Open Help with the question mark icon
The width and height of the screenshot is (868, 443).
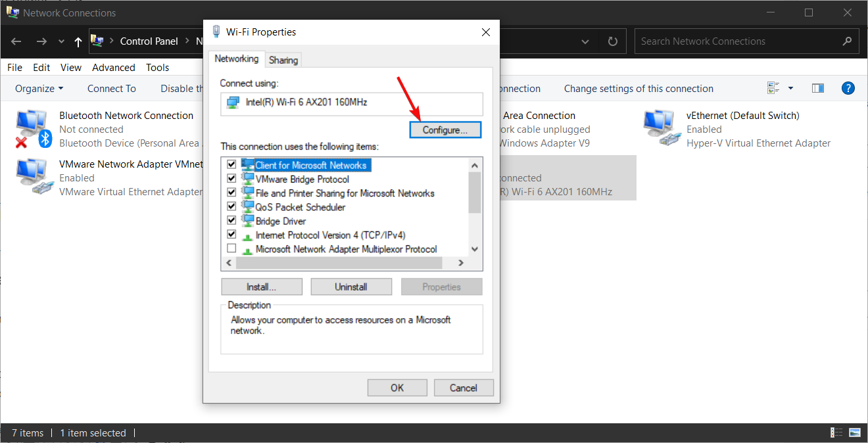click(x=848, y=88)
